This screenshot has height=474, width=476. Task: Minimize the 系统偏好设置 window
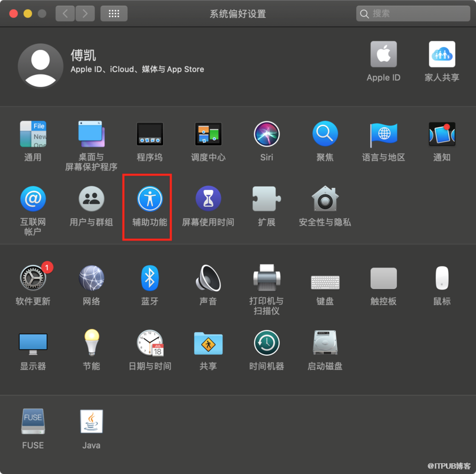28,14
